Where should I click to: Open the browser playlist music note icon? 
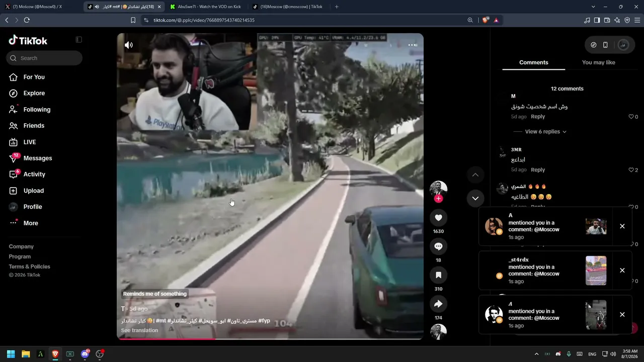(x=587, y=20)
